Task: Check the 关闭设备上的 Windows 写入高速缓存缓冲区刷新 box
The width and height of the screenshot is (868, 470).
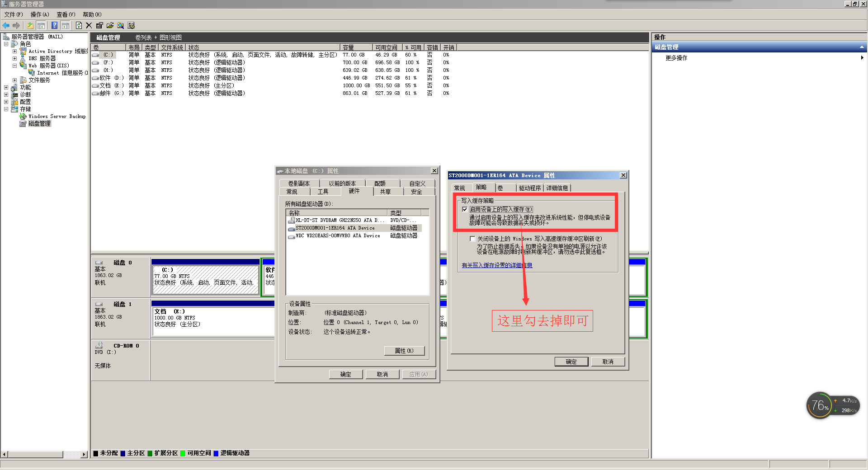Action: (472, 239)
